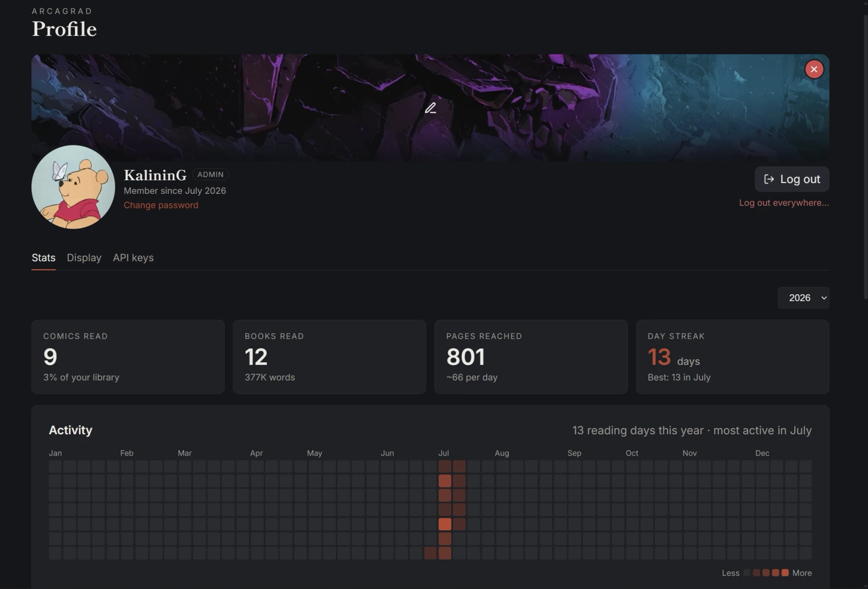
Task: Switch to the Stats tab
Action: tap(43, 258)
